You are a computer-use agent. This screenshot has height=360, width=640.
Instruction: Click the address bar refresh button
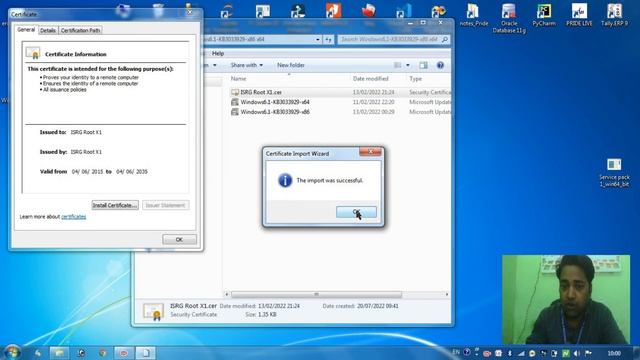point(329,40)
